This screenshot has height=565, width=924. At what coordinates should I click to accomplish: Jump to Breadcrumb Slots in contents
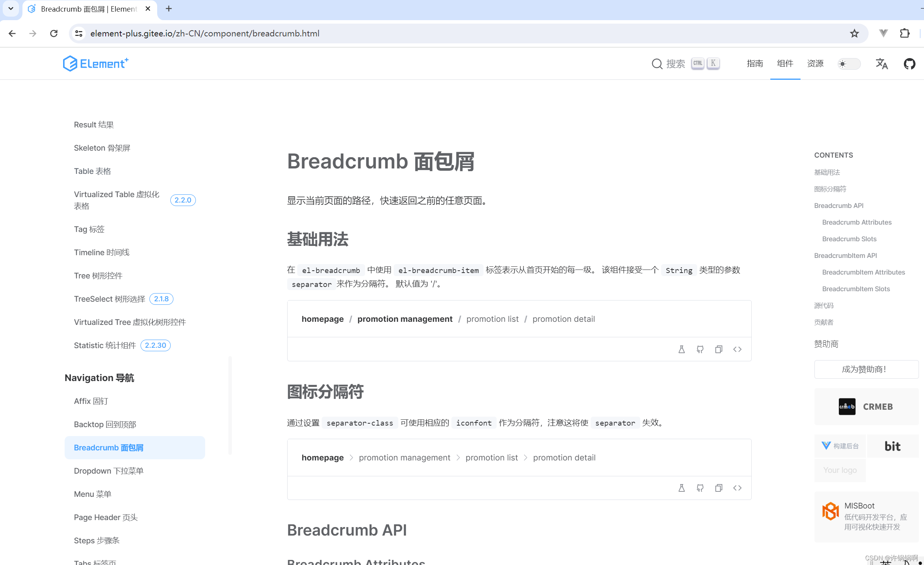849,239
